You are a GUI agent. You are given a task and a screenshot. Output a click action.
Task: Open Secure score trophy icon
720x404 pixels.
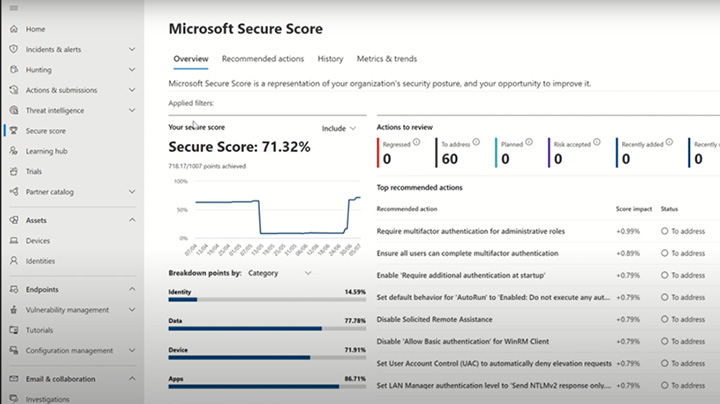coord(13,130)
